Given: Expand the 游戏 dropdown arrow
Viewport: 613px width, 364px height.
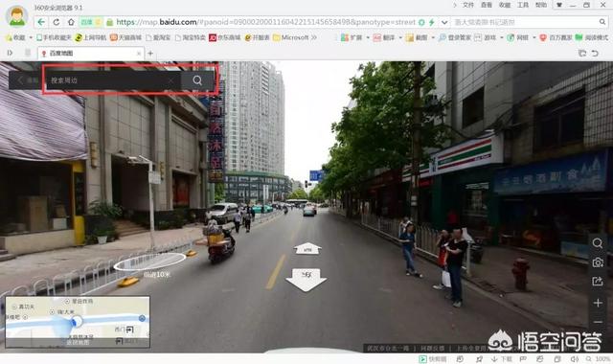Looking at the screenshot, I should [x=502, y=38].
